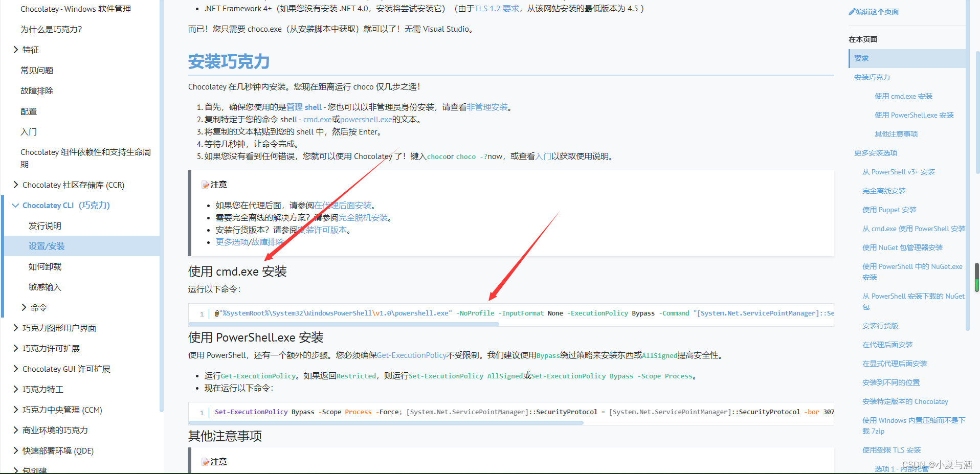Viewport: 980px width, 474px height.
Task: Jump to 使用 NuGet 包管理器安装 outline entry
Action: tap(902, 247)
